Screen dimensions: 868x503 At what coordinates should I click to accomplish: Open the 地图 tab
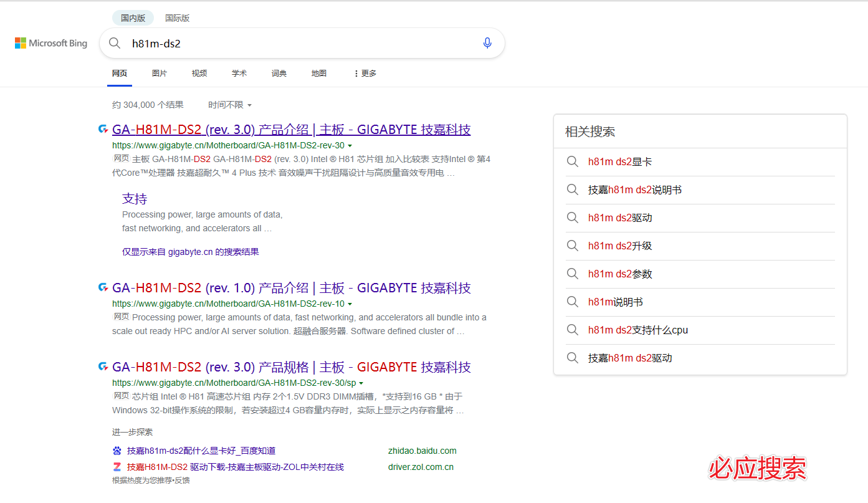tap(319, 74)
